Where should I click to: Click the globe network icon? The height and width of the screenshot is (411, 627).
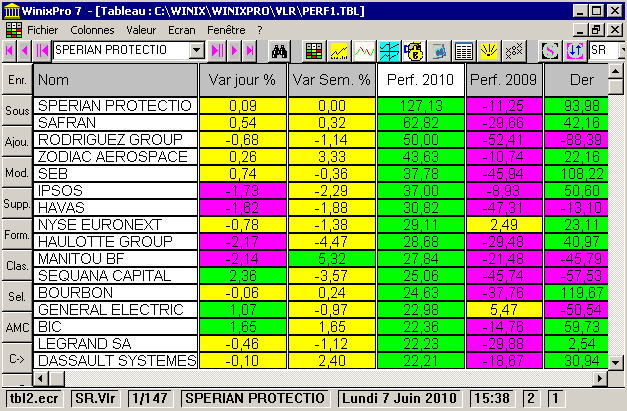click(439, 51)
